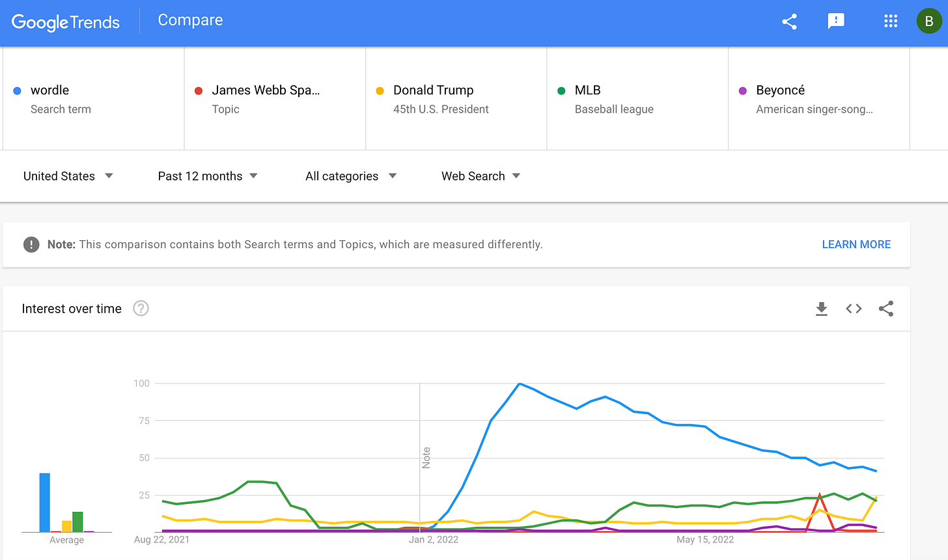Select the MLB baseball league card
Screen dimensions: 948x560
pos(637,99)
